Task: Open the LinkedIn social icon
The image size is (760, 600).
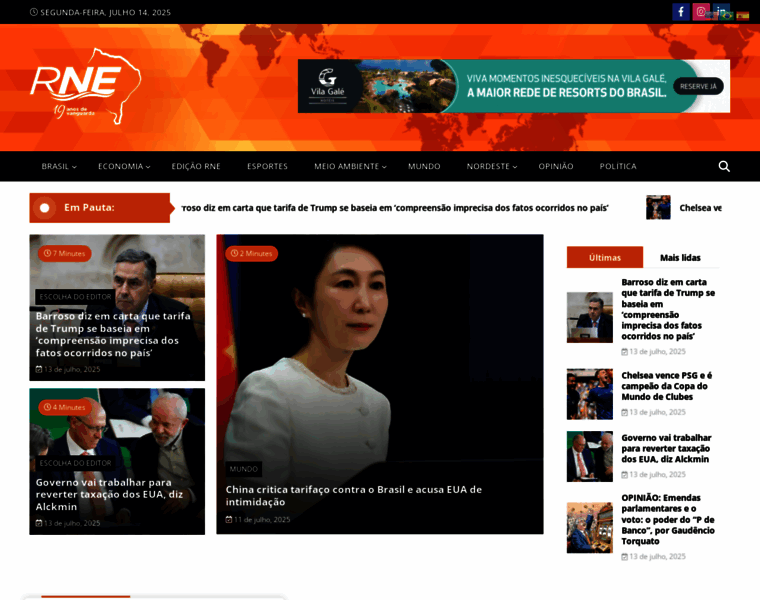Action: click(721, 10)
